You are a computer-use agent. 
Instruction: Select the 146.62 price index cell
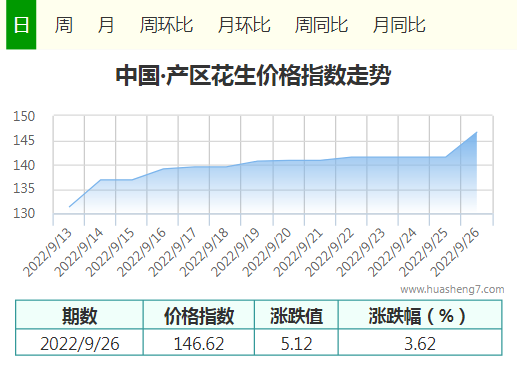(199, 343)
